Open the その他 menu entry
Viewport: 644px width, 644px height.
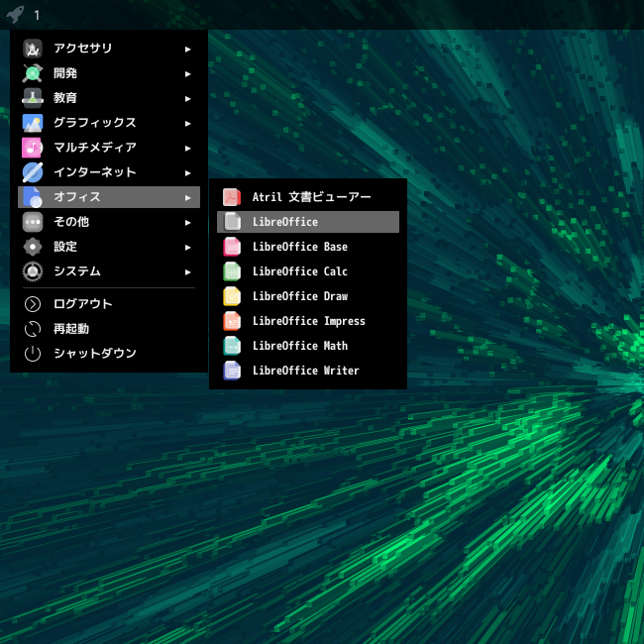(109, 222)
